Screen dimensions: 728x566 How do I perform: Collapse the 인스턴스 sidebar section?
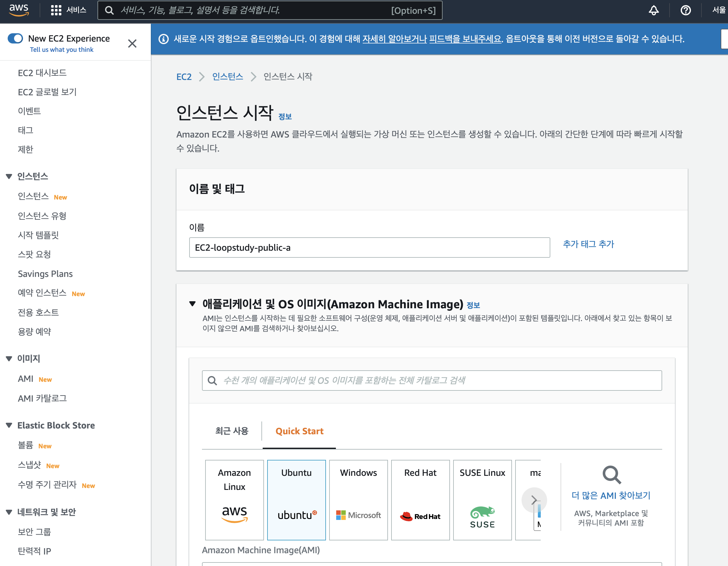[x=9, y=176]
